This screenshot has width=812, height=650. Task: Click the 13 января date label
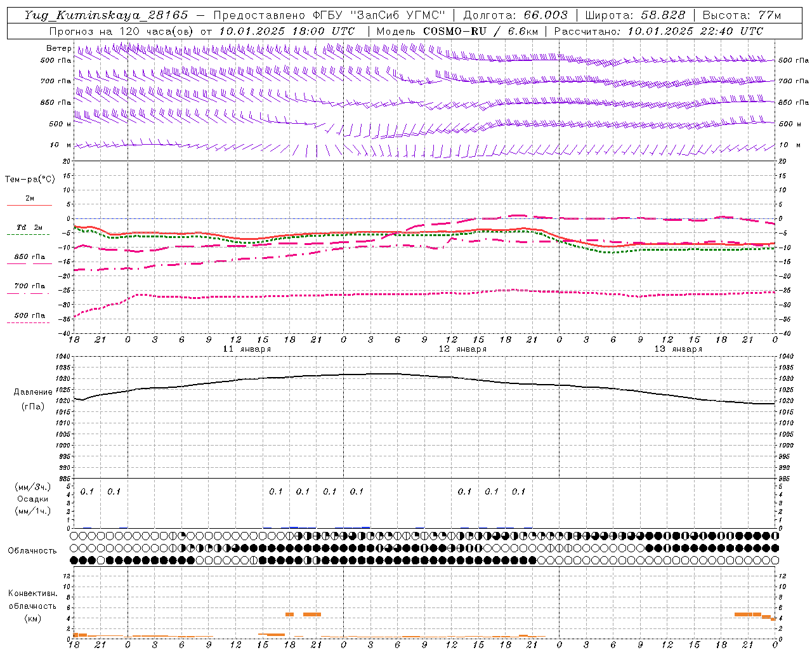click(678, 349)
